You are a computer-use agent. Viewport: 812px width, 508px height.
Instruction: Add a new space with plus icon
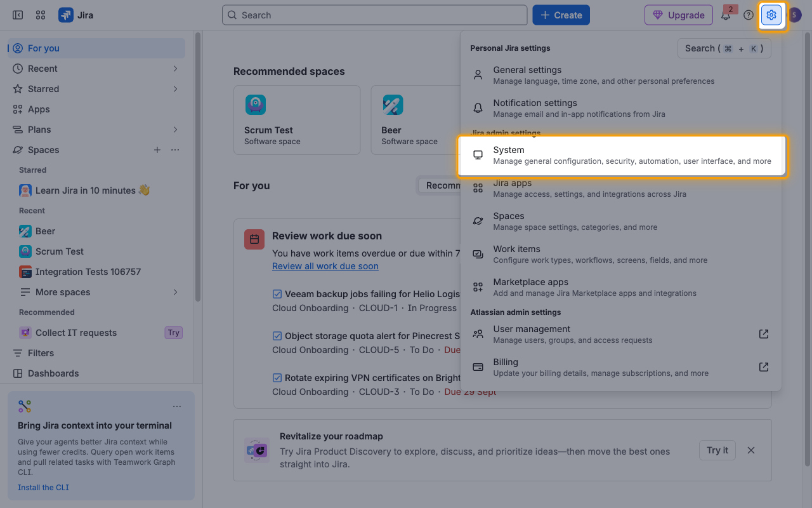click(x=157, y=150)
